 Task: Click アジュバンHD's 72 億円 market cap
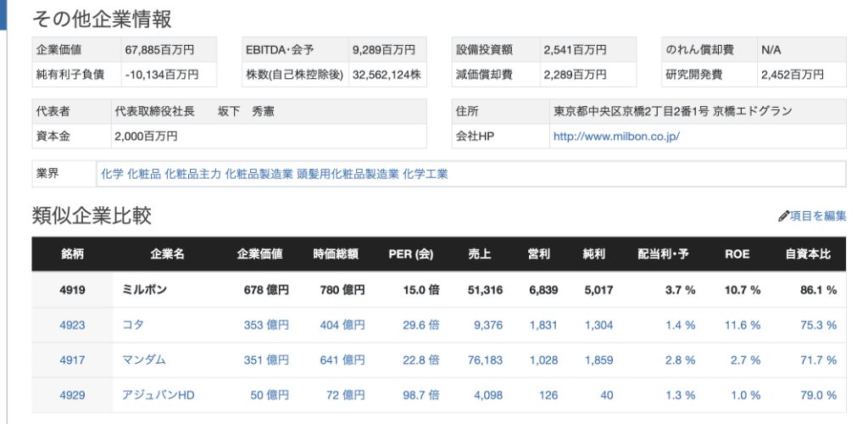click(346, 395)
